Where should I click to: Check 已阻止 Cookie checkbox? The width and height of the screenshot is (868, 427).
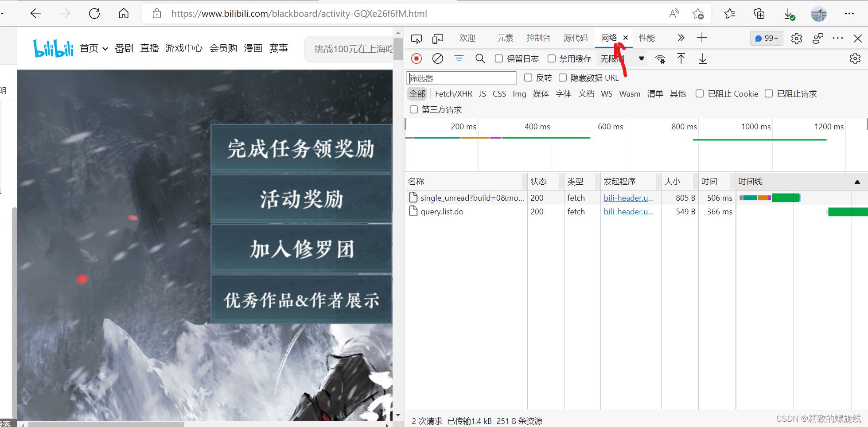[x=700, y=93]
